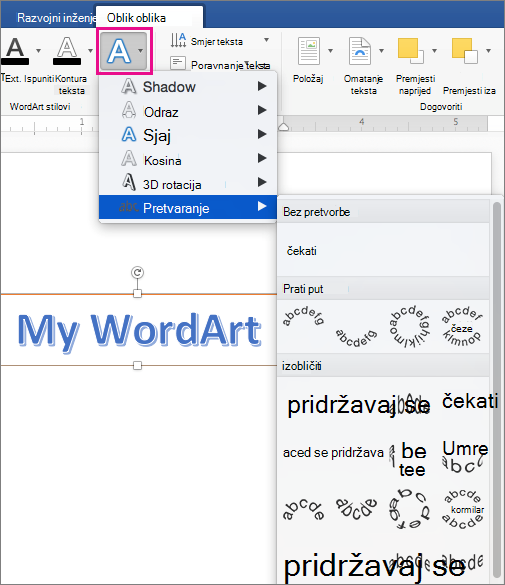Image resolution: width=505 pixels, height=585 pixels.
Task: Select the highlighted Pretvaranje menu entry
Action: click(188, 207)
